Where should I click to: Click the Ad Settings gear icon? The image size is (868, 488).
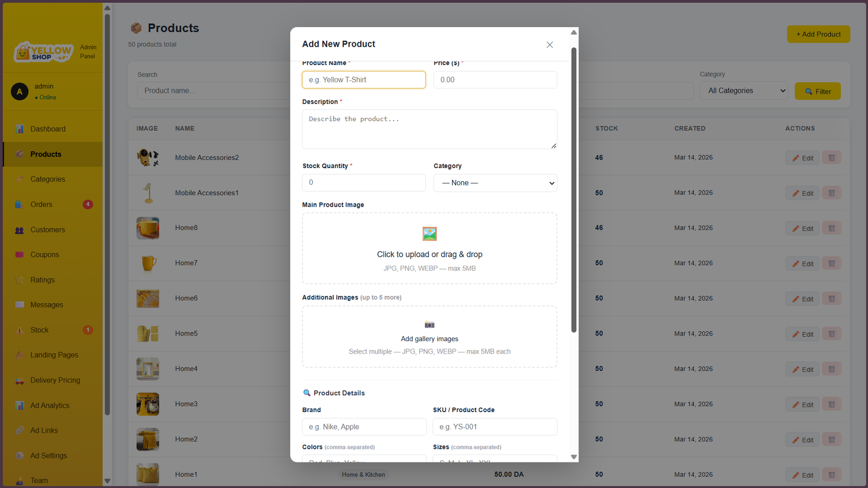tap(20, 455)
